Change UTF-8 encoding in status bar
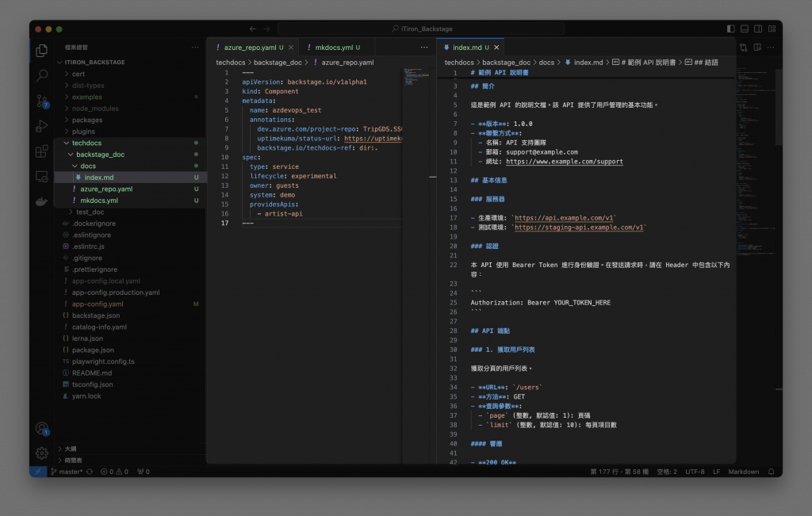The width and height of the screenshot is (812, 516). [x=695, y=472]
